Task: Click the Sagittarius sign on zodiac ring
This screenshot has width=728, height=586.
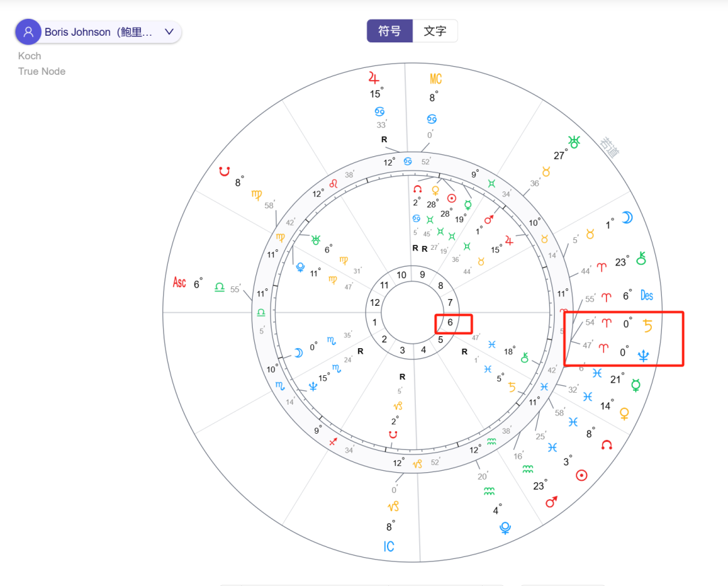Action: coord(333,442)
